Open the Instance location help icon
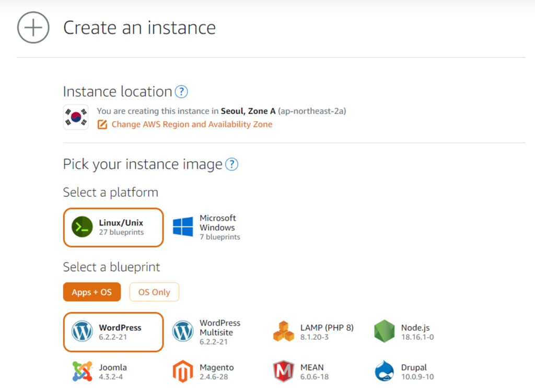Viewport: 535px width, 392px height. (181, 92)
